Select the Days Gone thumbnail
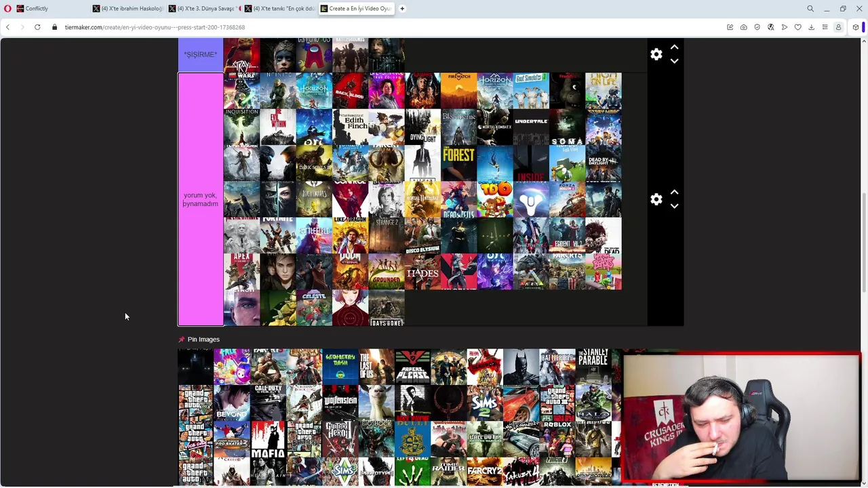The image size is (868, 488). 387,308
